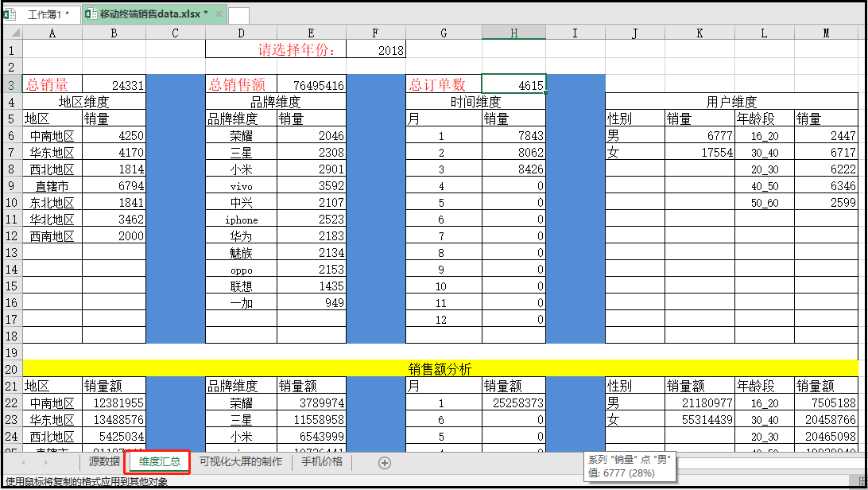Select the iphone brand cell
Image resolution: width=868 pixels, height=490 pixels.
242,220
